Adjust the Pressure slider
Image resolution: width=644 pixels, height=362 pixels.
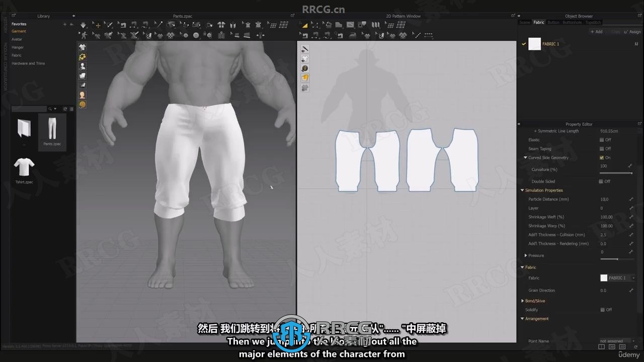616,259
